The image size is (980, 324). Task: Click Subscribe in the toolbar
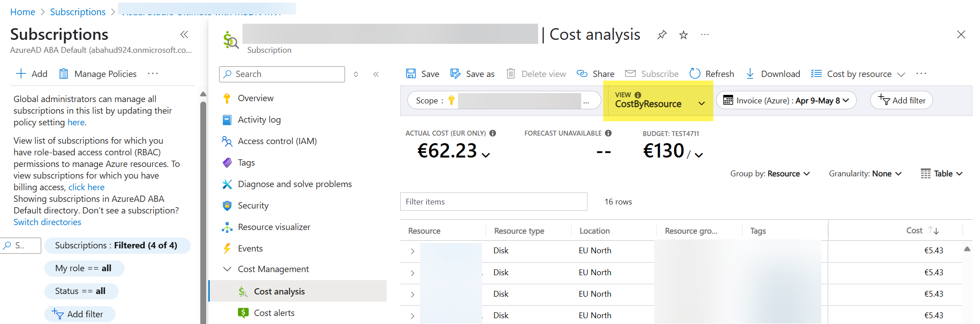pyautogui.click(x=652, y=74)
